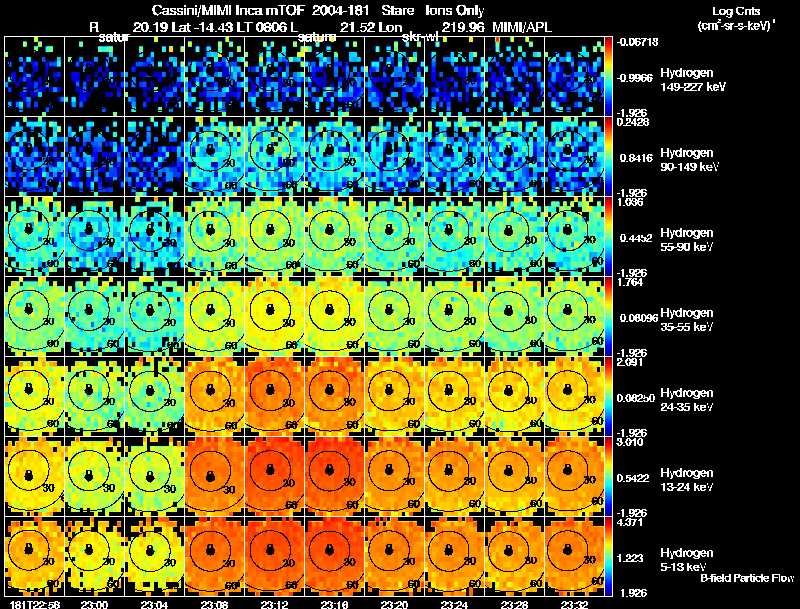
Task: Click the color scale value '-0.06718'
Action: [637, 42]
